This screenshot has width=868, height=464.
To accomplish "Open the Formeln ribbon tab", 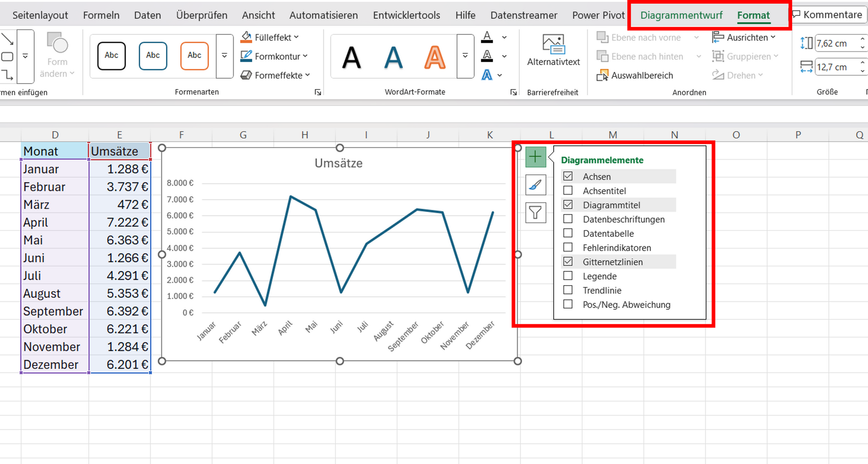I will [x=101, y=15].
